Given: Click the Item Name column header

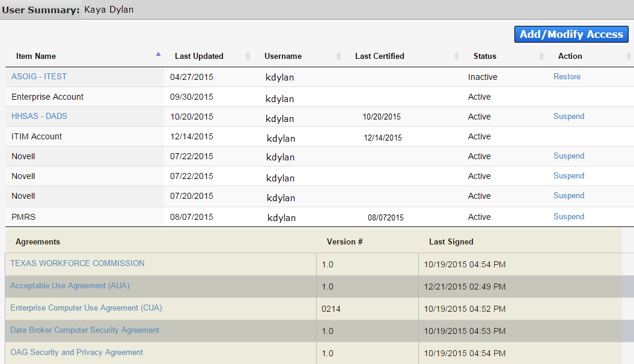Looking at the screenshot, I should coord(36,56).
